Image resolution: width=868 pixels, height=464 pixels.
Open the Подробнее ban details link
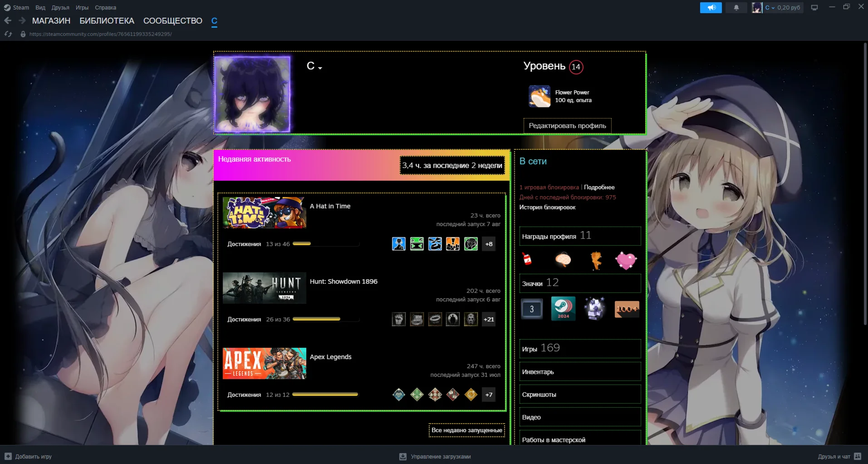(599, 187)
